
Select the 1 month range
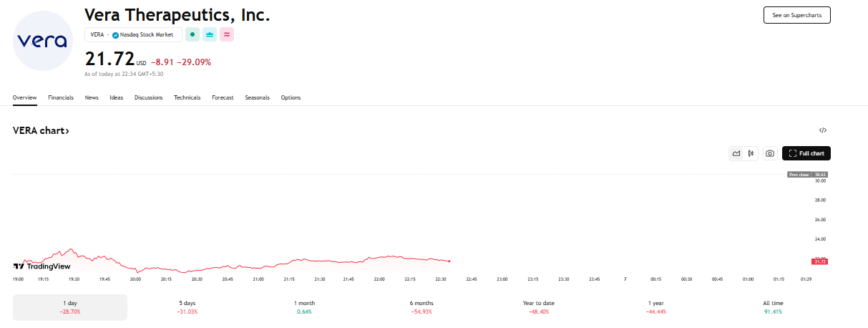(x=304, y=307)
